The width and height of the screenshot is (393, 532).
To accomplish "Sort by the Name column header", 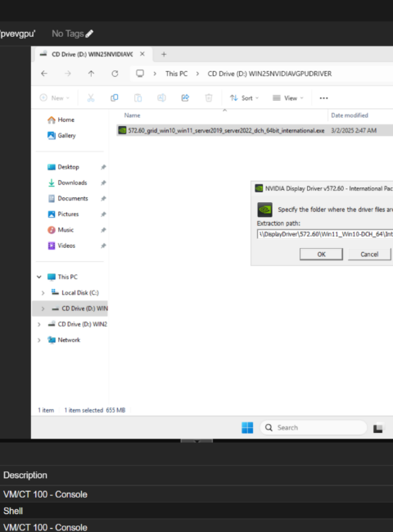I will click(x=132, y=115).
